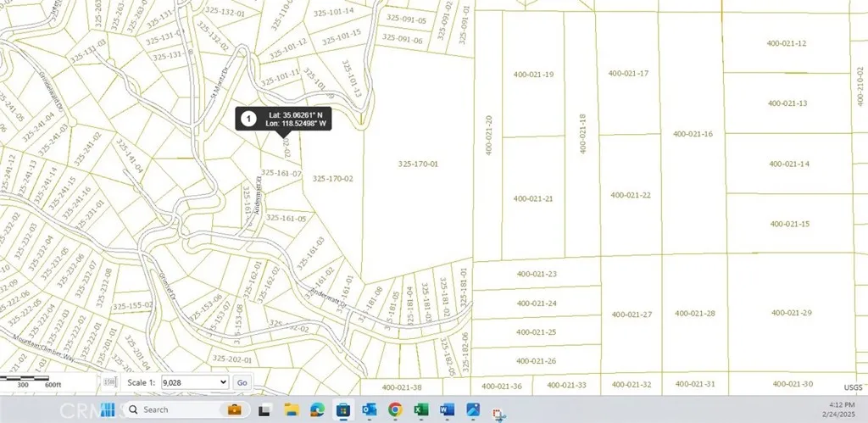The width and height of the screenshot is (868, 423).
Task: Launch Microsoft Edge from the taskbar
Action: coord(317,409)
